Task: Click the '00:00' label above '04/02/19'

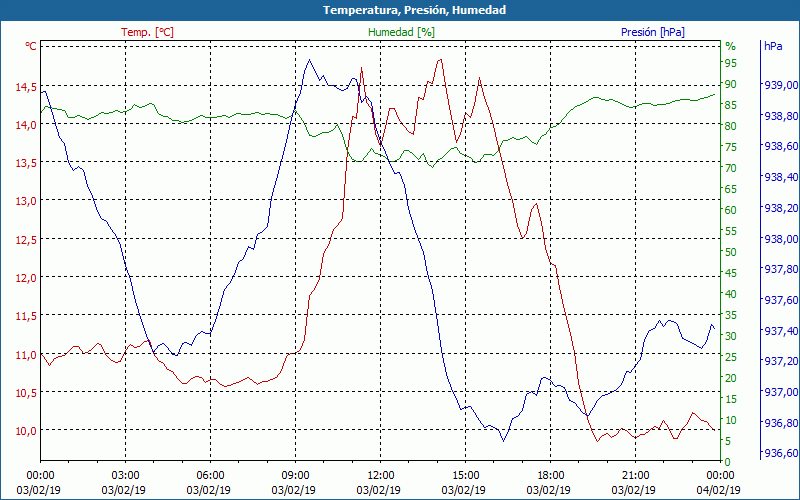Action: 720,477
